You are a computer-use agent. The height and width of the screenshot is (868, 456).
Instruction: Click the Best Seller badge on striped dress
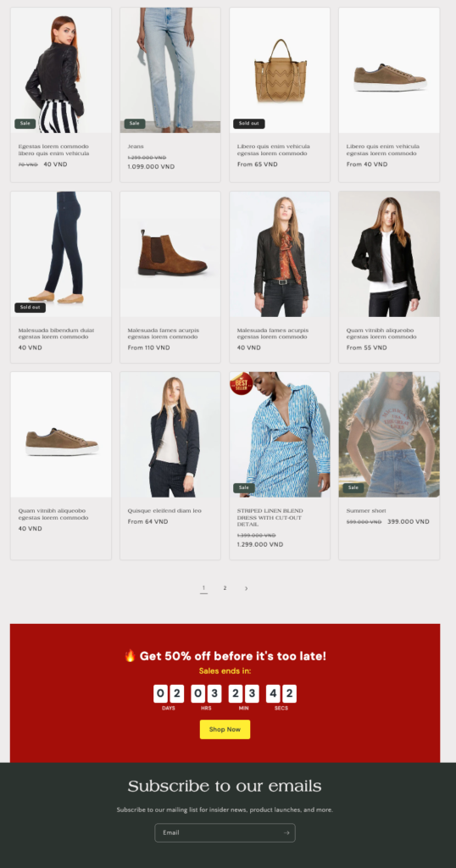(242, 383)
